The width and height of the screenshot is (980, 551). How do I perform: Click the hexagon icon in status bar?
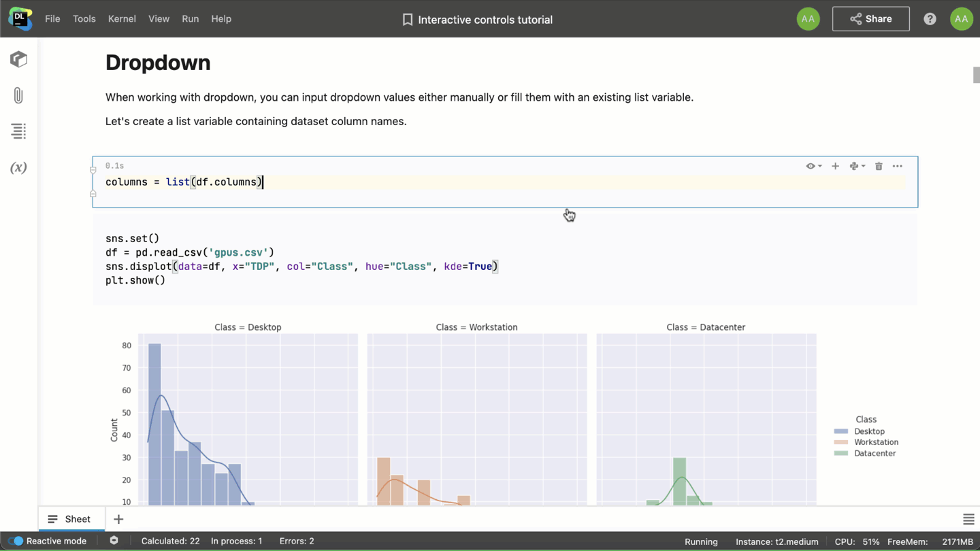(x=114, y=541)
